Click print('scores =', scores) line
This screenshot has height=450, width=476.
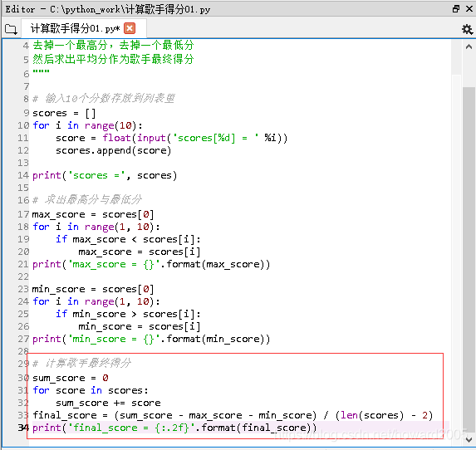(x=105, y=175)
